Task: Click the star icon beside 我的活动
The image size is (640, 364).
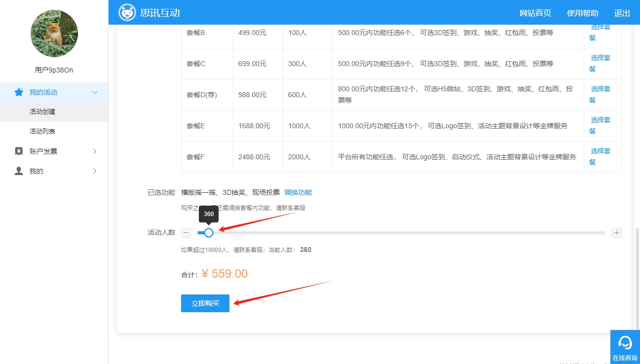Action: click(19, 92)
